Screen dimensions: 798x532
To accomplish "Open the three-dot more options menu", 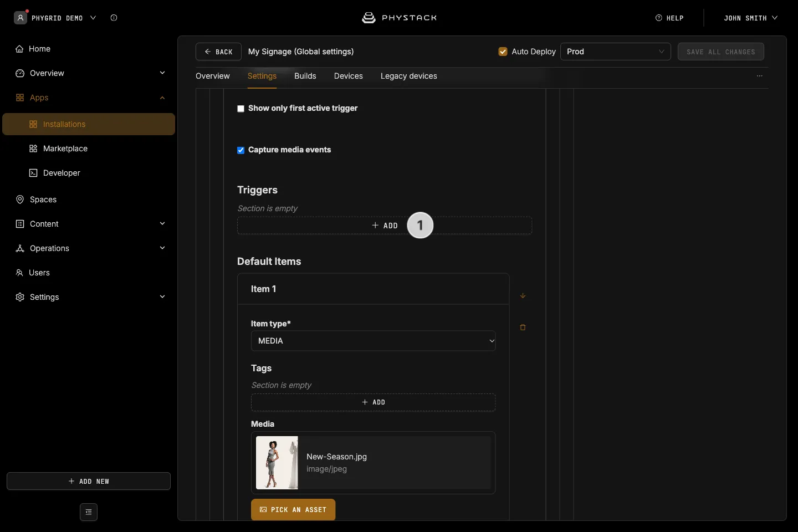I will [x=760, y=76].
